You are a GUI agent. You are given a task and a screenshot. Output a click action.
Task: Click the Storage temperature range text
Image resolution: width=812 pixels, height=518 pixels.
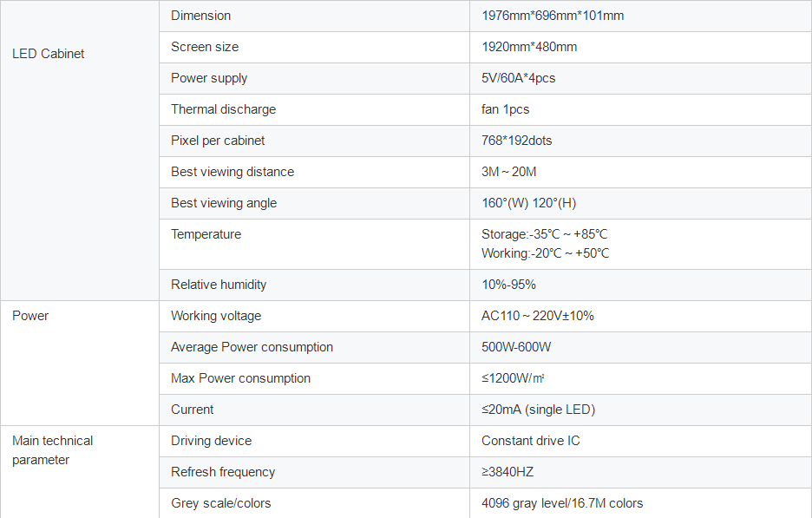(544, 234)
